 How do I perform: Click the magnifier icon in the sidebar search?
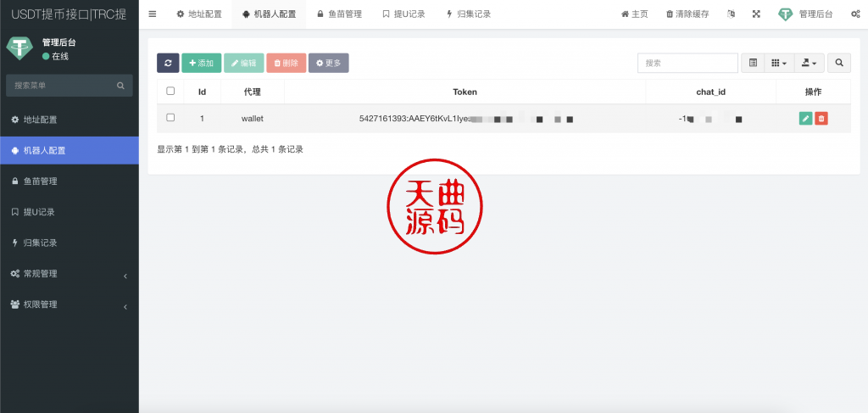coord(120,86)
